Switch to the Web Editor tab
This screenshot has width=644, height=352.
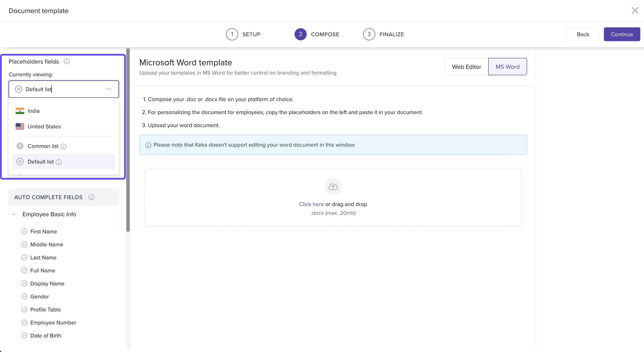[466, 67]
